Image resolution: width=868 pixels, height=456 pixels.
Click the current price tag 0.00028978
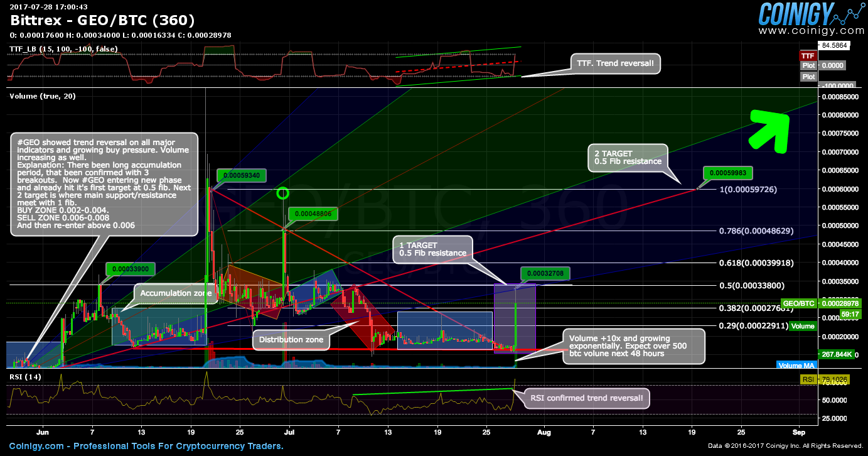point(840,303)
